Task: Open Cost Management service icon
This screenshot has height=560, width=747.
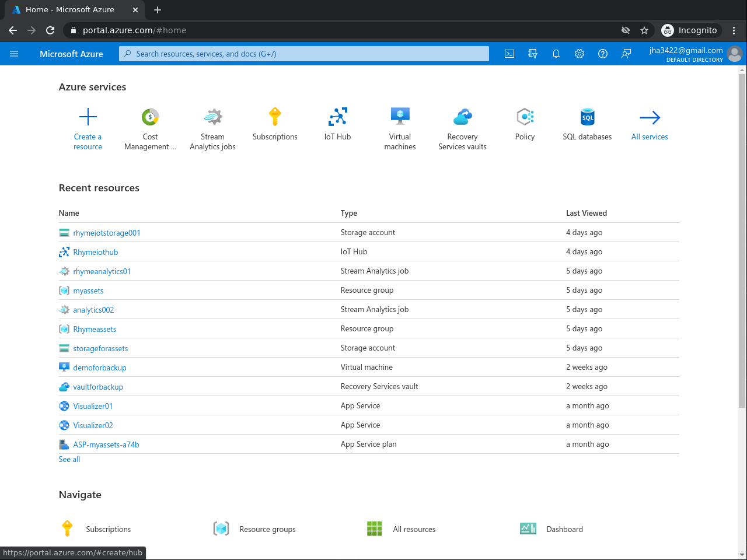Action: point(150,117)
